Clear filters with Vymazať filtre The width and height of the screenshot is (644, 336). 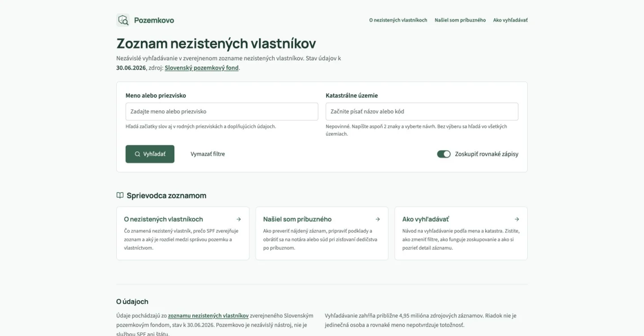208,154
